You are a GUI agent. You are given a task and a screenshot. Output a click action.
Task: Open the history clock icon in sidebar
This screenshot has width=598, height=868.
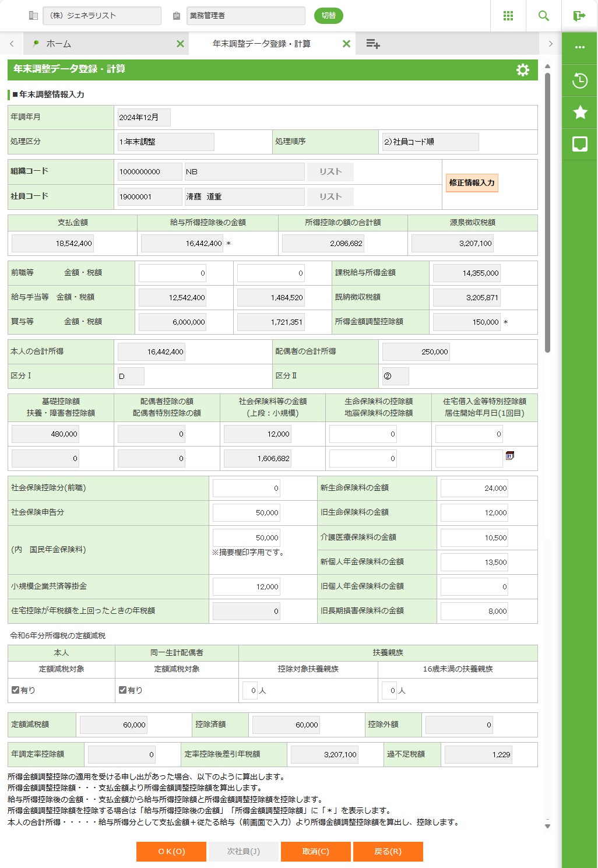pyautogui.click(x=580, y=80)
